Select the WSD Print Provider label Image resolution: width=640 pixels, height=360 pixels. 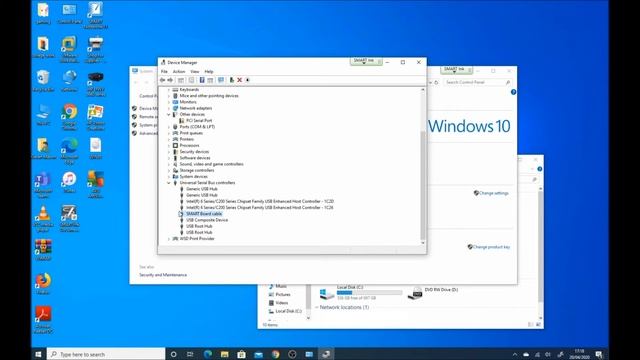(x=197, y=238)
